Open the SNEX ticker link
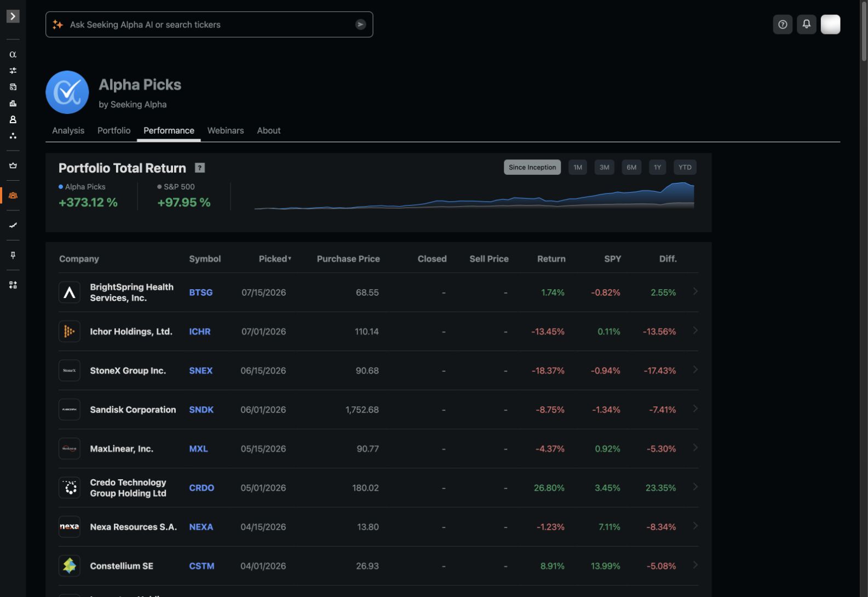 click(x=201, y=371)
